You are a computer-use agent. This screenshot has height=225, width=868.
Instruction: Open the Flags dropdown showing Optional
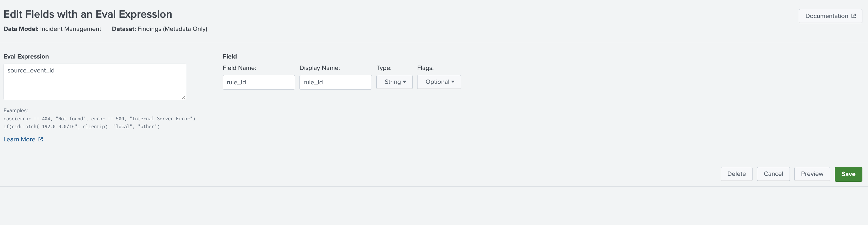click(x=439, y=82)
